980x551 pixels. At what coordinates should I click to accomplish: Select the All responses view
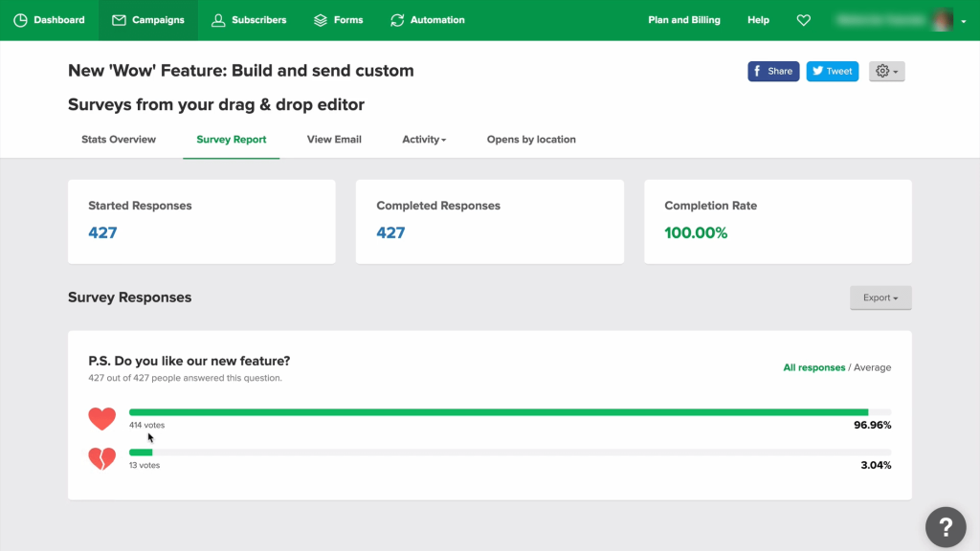click(x=813, y=367)
